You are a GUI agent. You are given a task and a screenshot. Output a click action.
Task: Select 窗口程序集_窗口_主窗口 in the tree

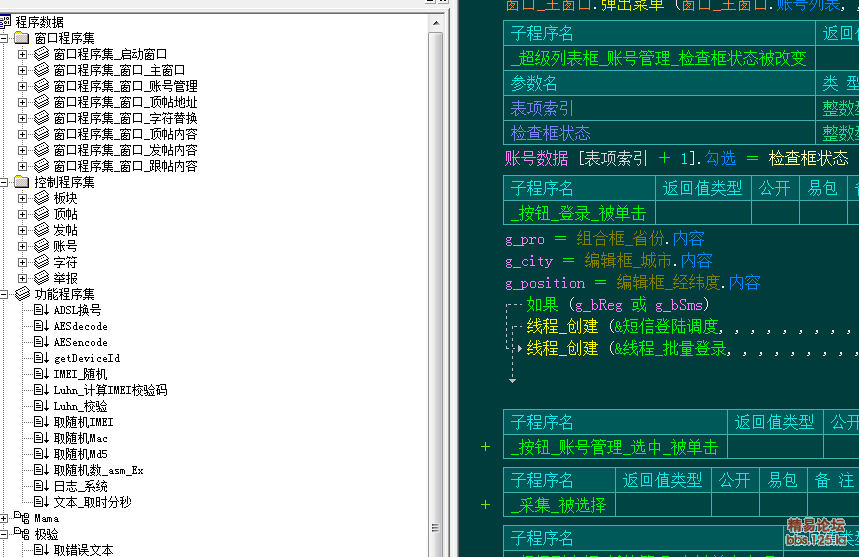[x=119, y=70]
